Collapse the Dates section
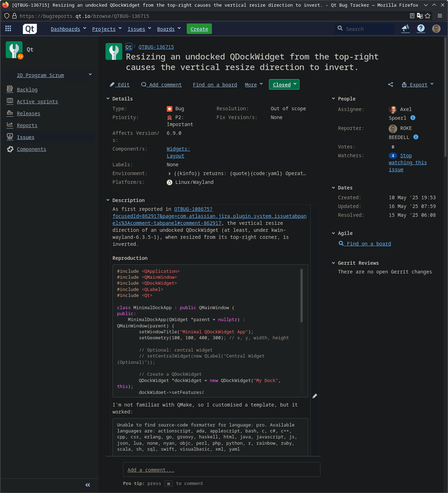This screenshot has width=448, height=493. (x=333, y=187)
